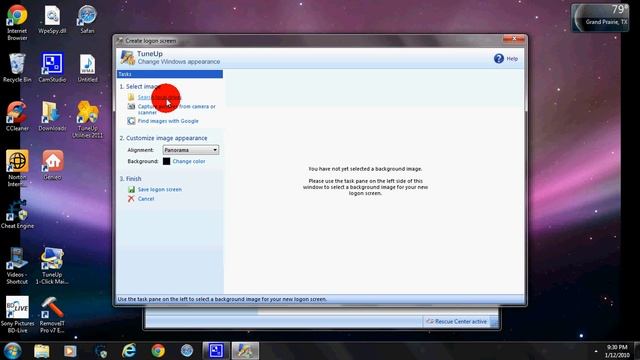The image size is (640, 360).
Task: Launch the CamStudio desktop shortcut
Action: [52, 68]
